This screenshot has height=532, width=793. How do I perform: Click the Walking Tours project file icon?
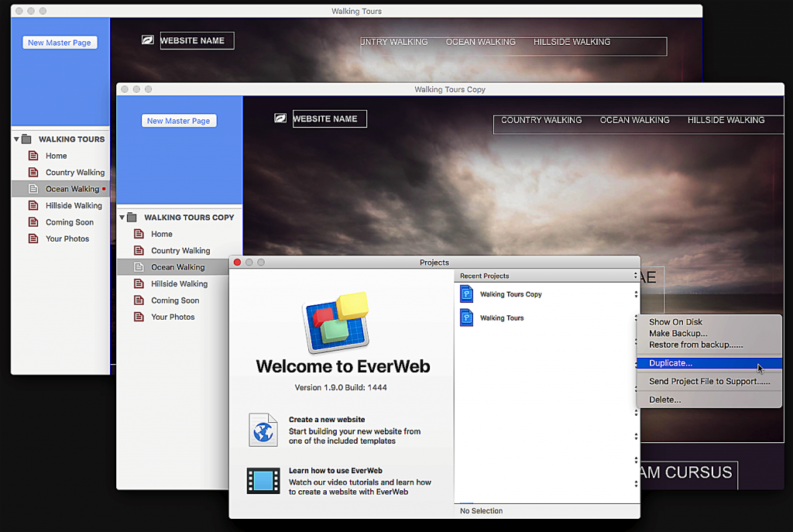click(x=467, y=317)
